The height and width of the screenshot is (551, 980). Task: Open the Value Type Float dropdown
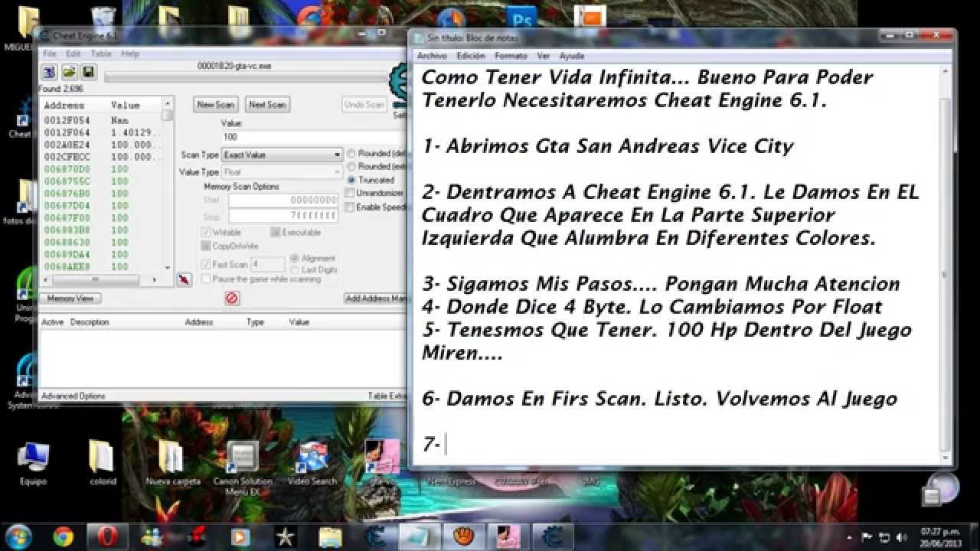(x=282, y=172)
